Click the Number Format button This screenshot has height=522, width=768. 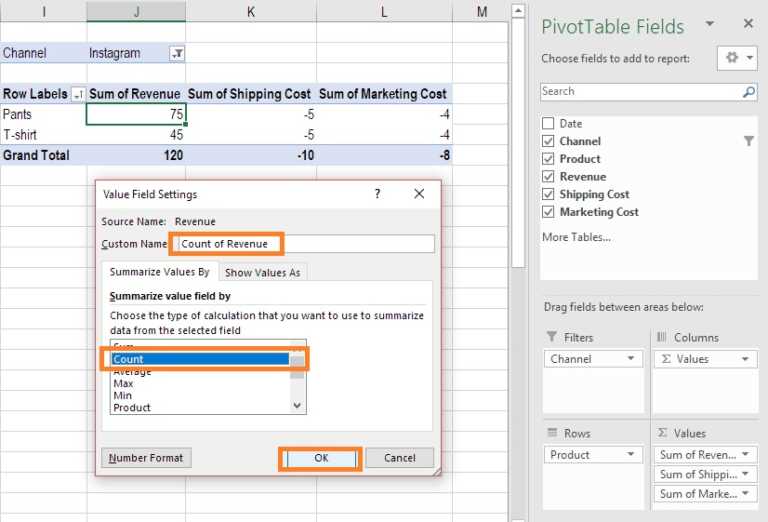point(146,458)
